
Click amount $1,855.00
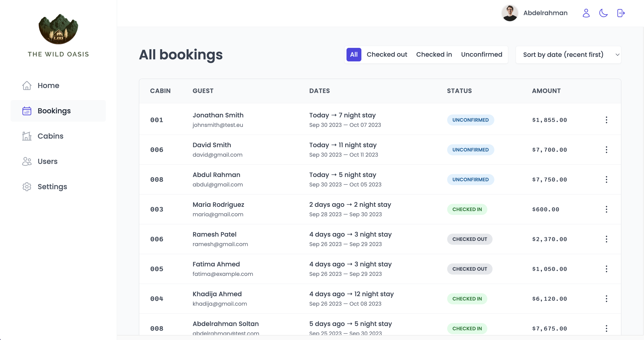tap(549, 120)
